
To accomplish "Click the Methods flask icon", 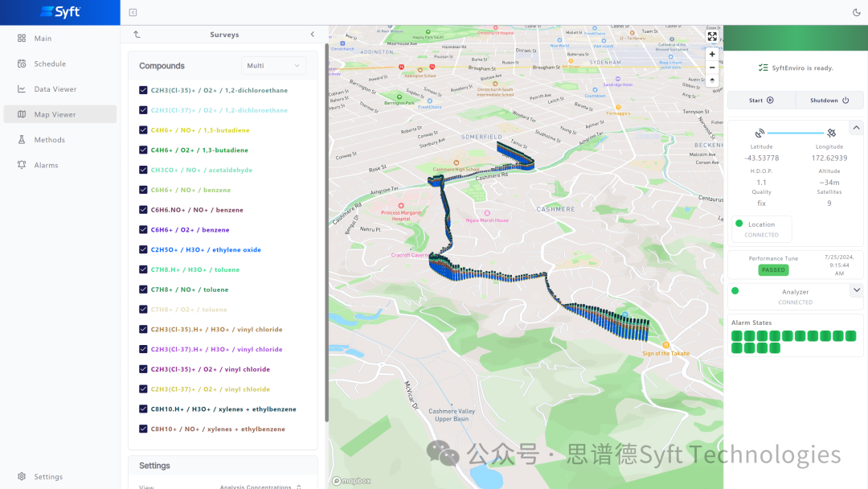I will pos(22,140).
